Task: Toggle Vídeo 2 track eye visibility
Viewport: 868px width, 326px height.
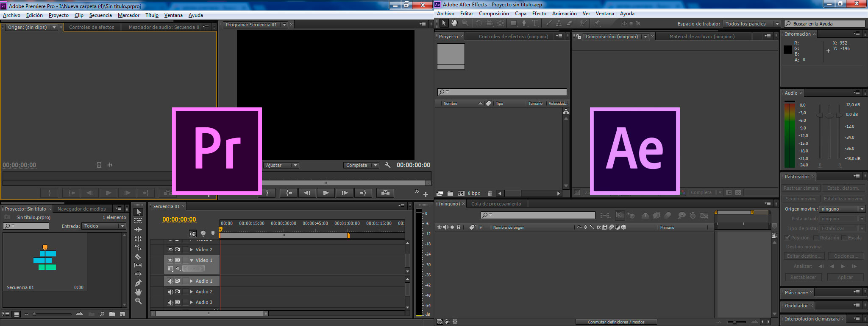Action: point(170,250)
